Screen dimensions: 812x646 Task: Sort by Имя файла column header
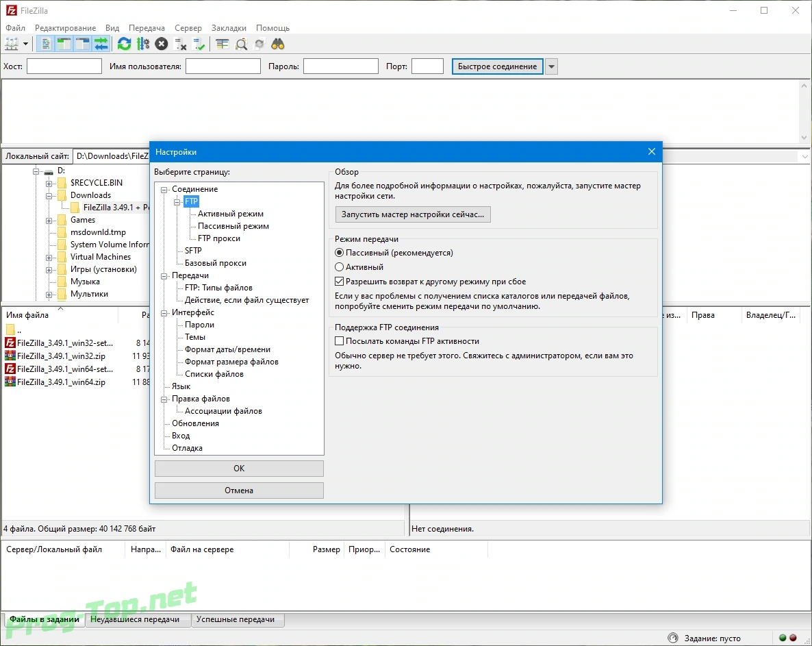60,315
